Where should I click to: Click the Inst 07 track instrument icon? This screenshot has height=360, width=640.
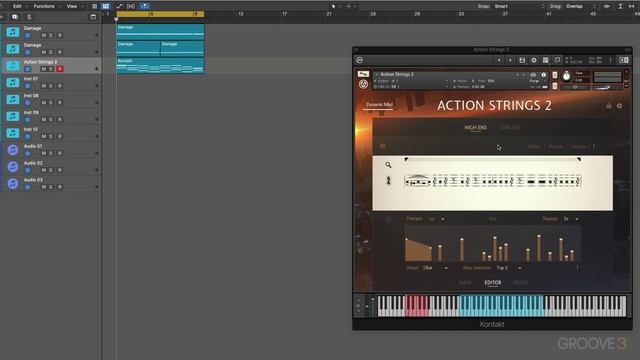pyautogui.click(x=13, y=82)
